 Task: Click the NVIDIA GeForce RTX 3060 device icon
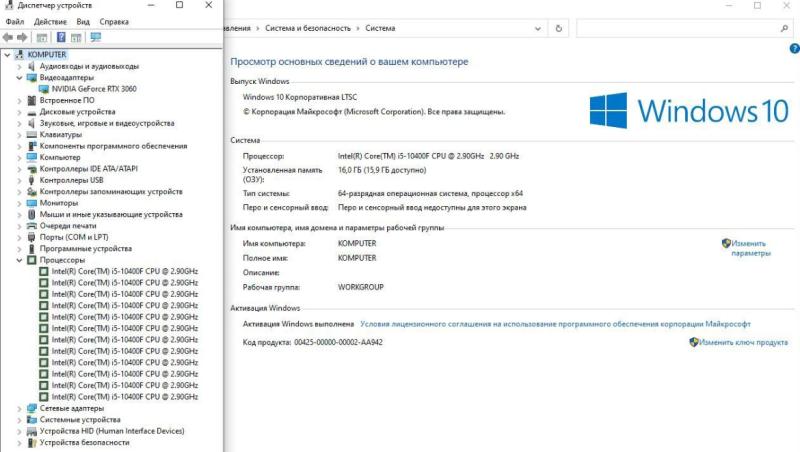44,89
